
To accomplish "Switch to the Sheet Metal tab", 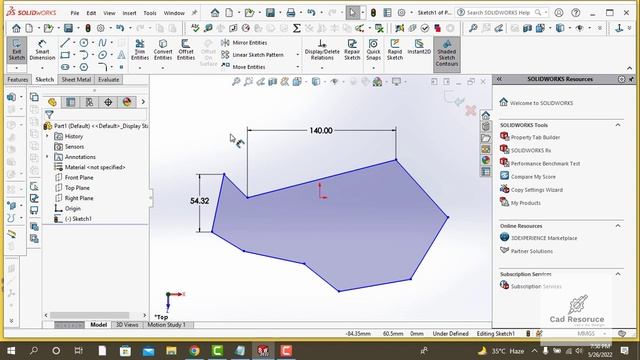I will pyautogui.click(x=76, y=80).
